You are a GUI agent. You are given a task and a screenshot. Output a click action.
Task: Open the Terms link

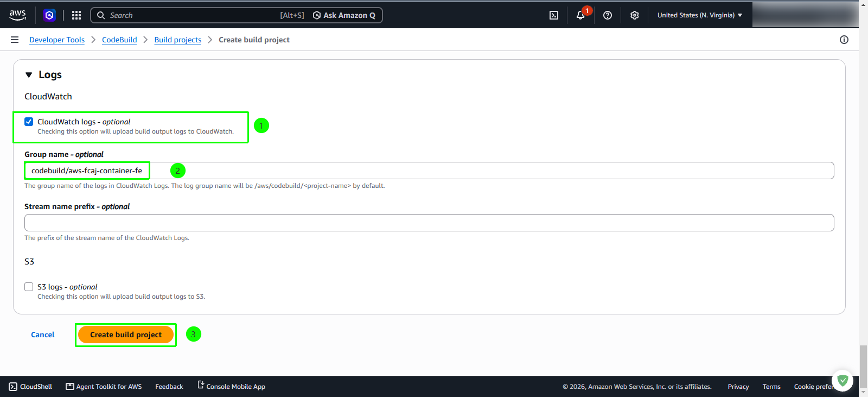pyautogui.click(x=771, y=387)
